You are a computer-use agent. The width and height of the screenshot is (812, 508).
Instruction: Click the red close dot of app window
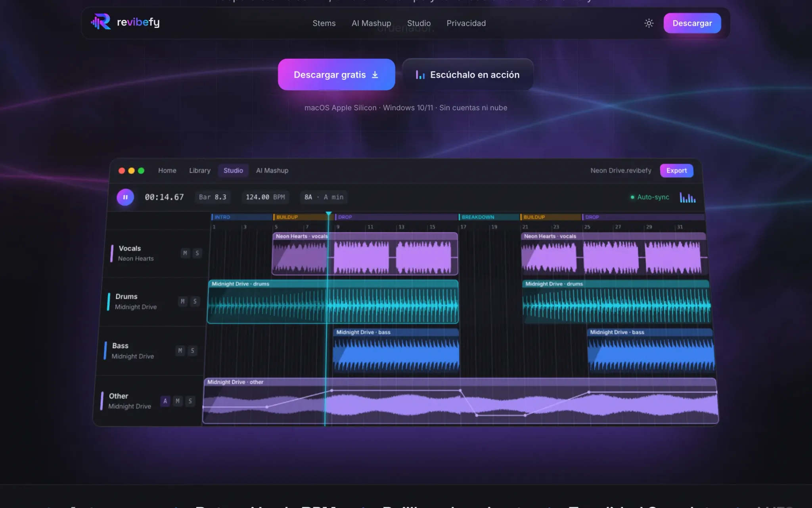[x=122, y=171]
